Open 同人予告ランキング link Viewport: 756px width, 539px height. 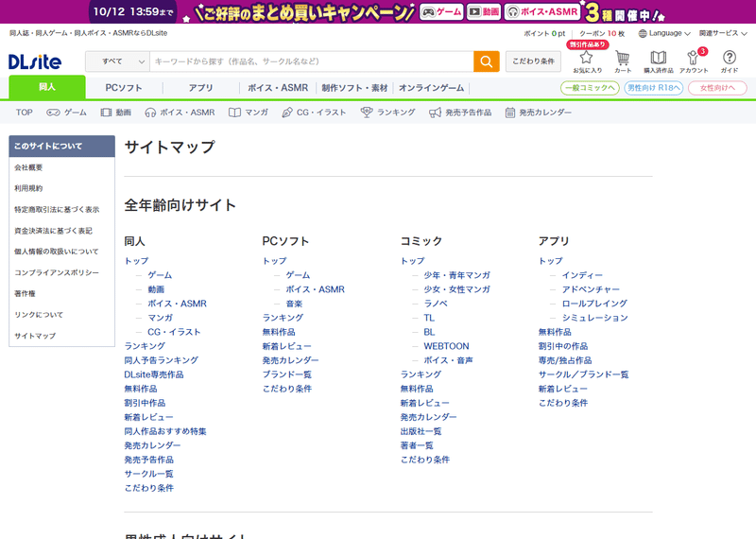click(x=161, y=360)
